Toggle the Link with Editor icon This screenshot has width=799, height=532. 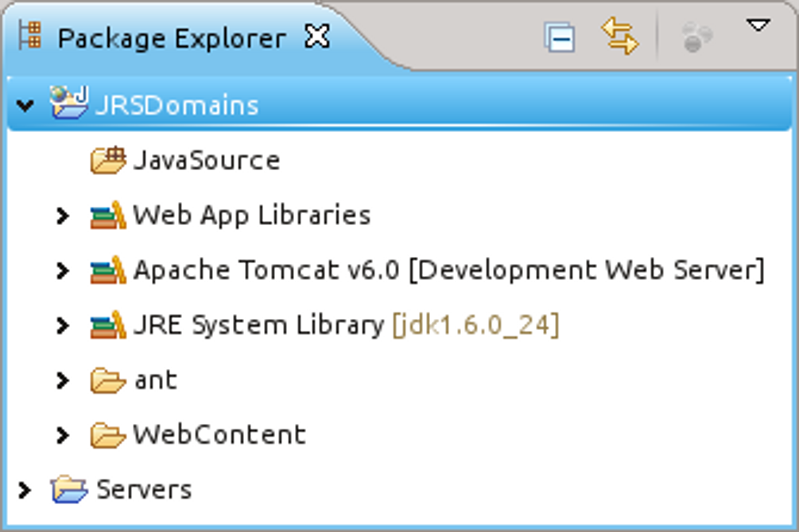[619, 37]
